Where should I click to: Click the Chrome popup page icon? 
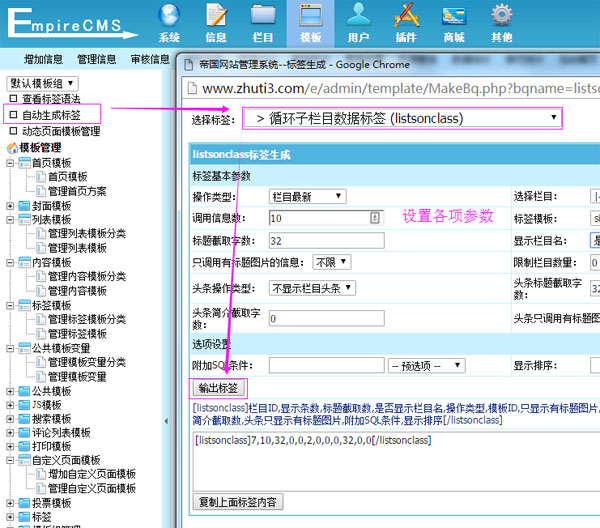pos(189,65)
